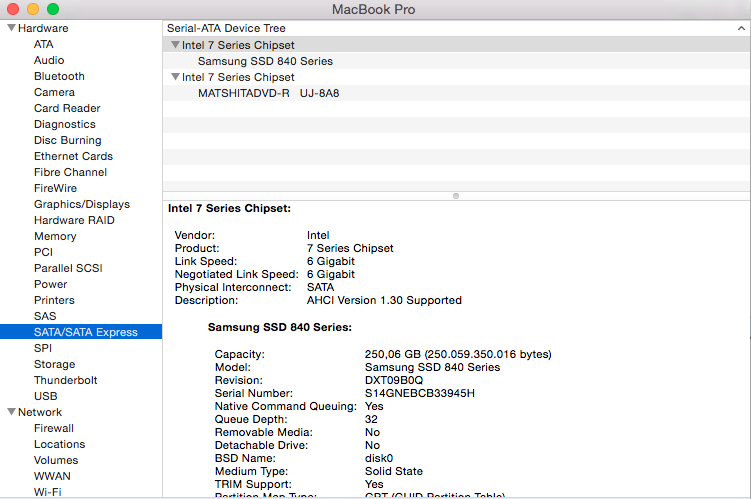751x499 pixels.
Task: Select Wi-Fi in the sidebar
Action: (47, 492)
